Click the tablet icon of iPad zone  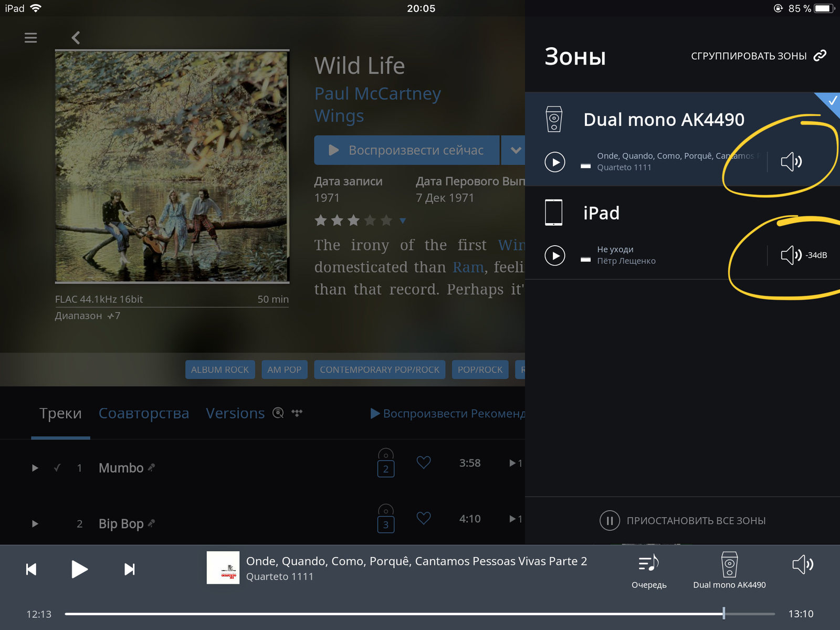coord(554,213)
